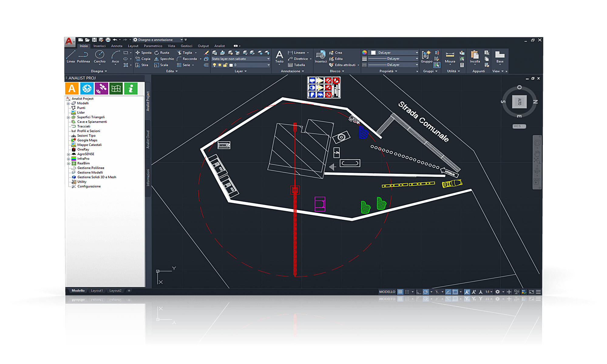
Task: Open the Parametrico ribbon tab
Action: coord(153,46)
